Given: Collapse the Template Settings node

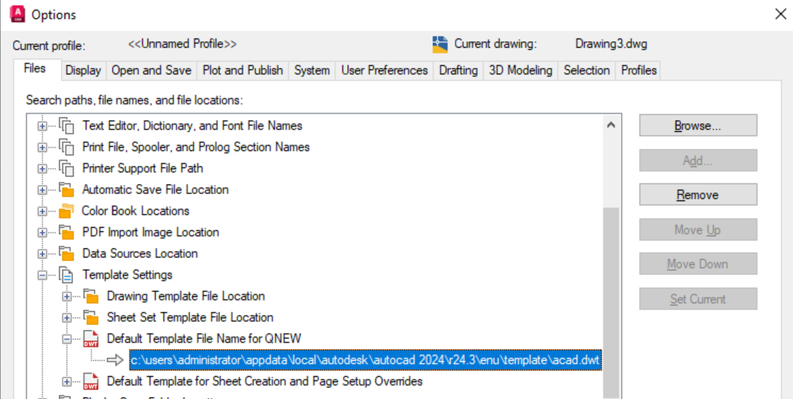Looking at the screenshot, I should pyautogui.click(x=42, y=275).
